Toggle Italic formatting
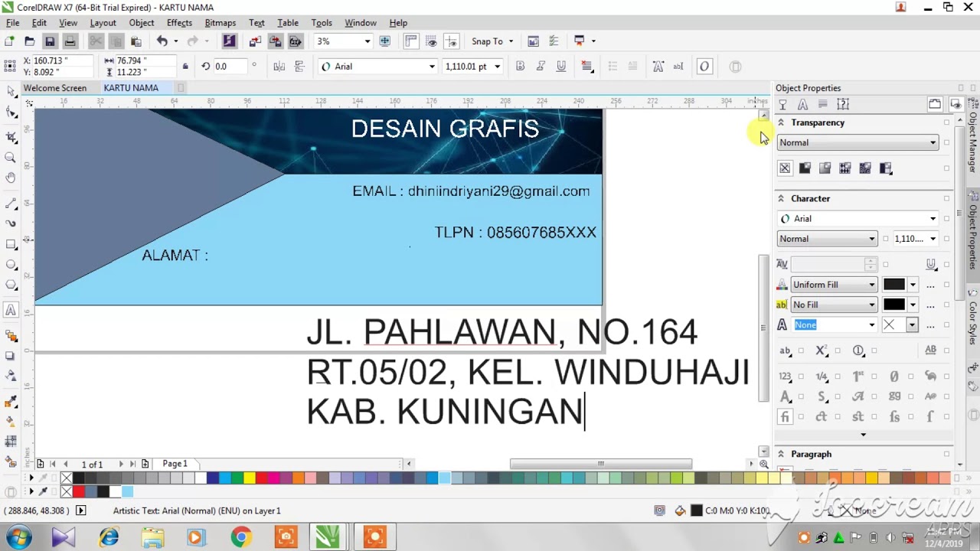The width and height of the screenshot is (980, 551). click(x=541, y=67)
